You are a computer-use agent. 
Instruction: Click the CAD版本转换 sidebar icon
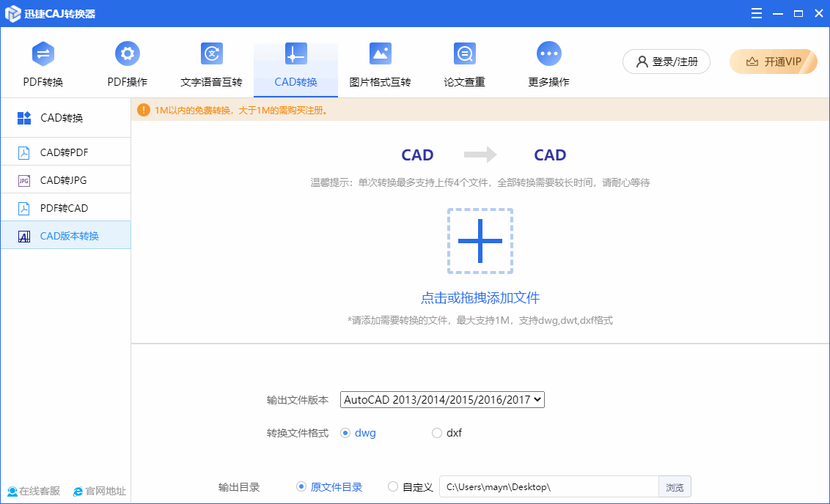(x=23, y=236)
